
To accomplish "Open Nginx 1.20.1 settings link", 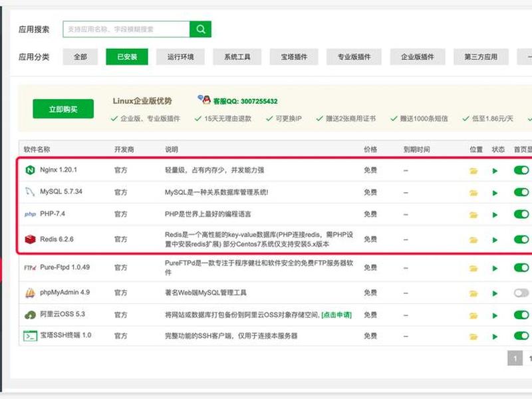I will pyautogui.click(x=59, y=170).
